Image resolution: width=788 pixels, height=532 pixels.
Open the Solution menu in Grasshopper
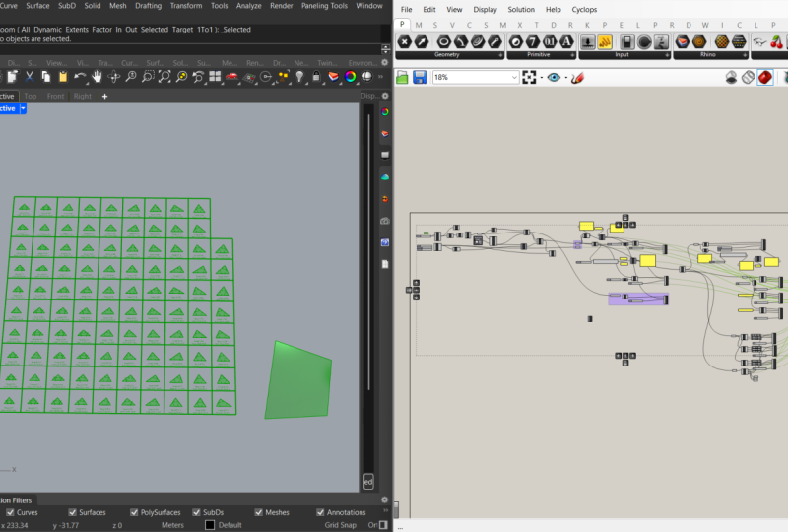[521, 9]
